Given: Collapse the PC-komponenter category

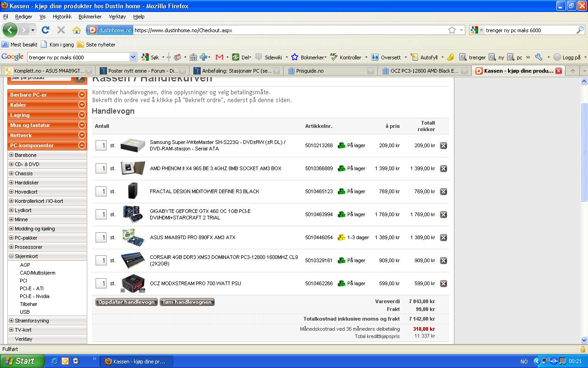Looking at the screenshot, I should (x=82, y=145).
